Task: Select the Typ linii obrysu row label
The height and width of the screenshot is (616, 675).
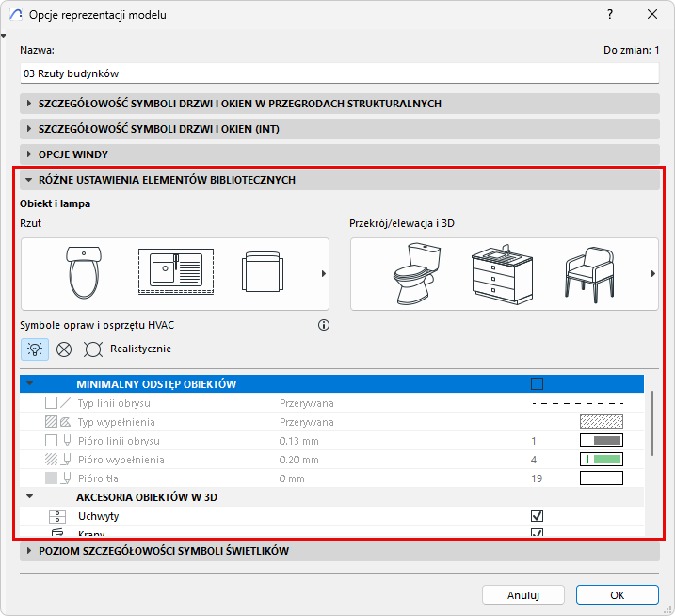Action: tap(114, 404)
